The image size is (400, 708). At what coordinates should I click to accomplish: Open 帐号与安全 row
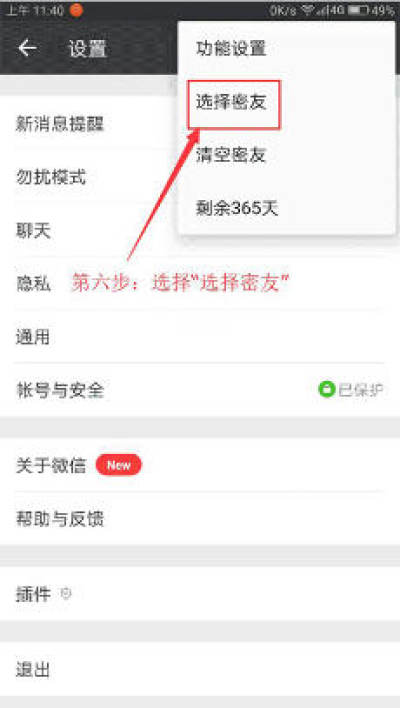tap(200, 390)
